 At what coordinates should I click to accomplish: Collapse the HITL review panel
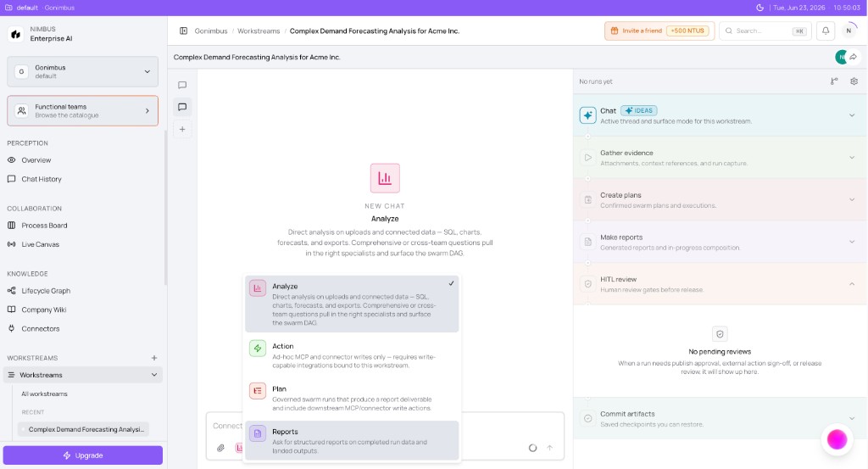[x=852, y=283]
